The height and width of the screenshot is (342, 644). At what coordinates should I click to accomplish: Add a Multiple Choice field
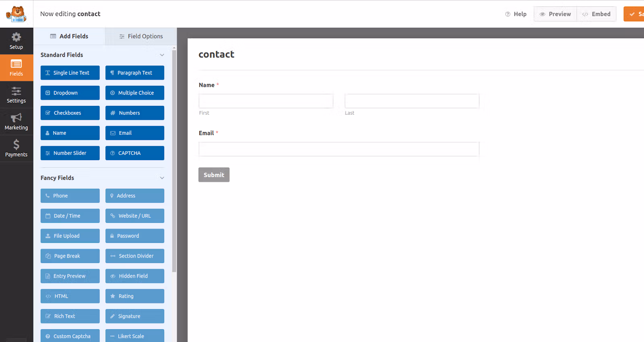[x=135, y=93]
